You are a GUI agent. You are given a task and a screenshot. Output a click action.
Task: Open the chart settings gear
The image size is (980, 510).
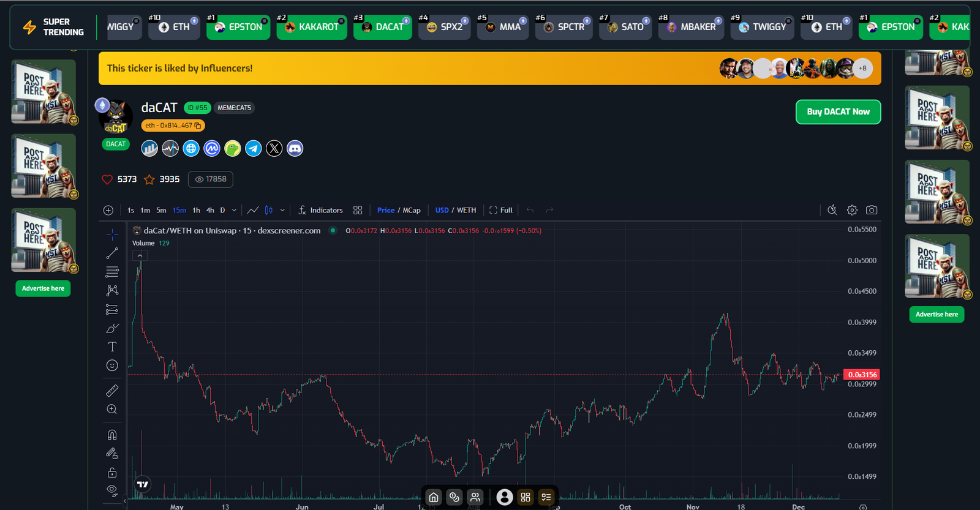tap(852, 210)
